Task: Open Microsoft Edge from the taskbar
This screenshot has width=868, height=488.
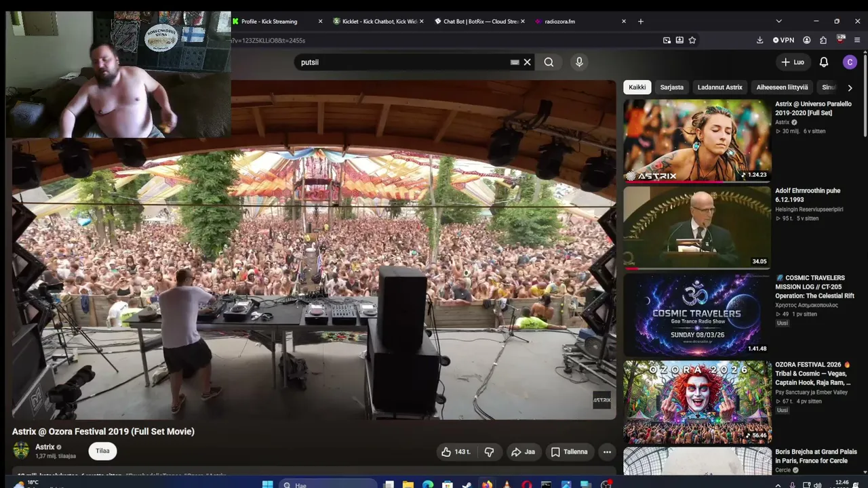Action: point(428,485)
